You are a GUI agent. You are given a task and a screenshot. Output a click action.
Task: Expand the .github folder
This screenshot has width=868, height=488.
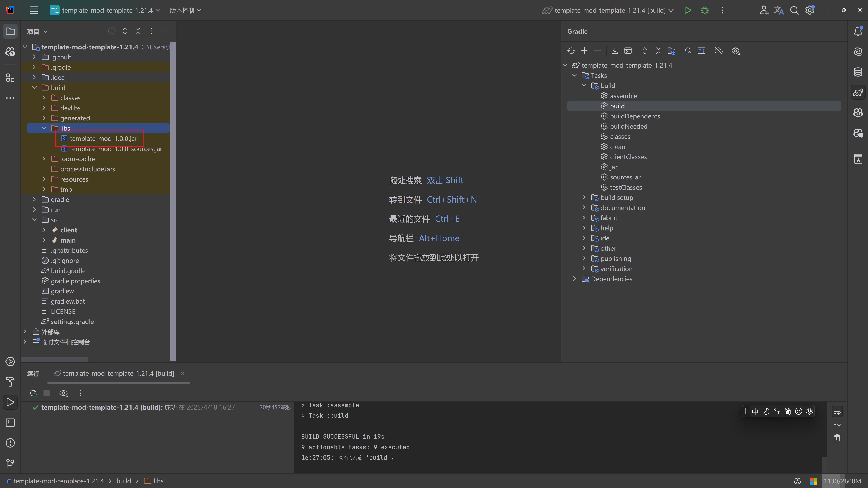coord(34,57)
